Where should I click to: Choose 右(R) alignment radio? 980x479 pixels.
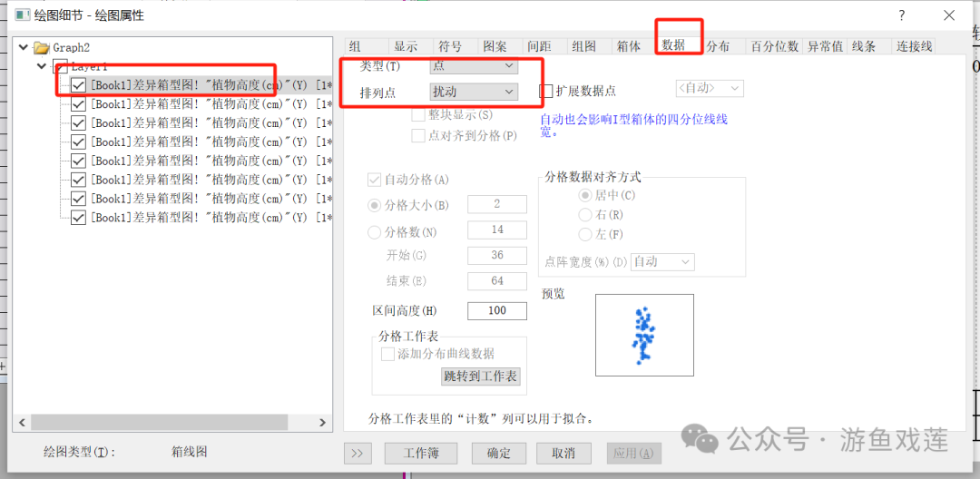[x=585, y=215]
